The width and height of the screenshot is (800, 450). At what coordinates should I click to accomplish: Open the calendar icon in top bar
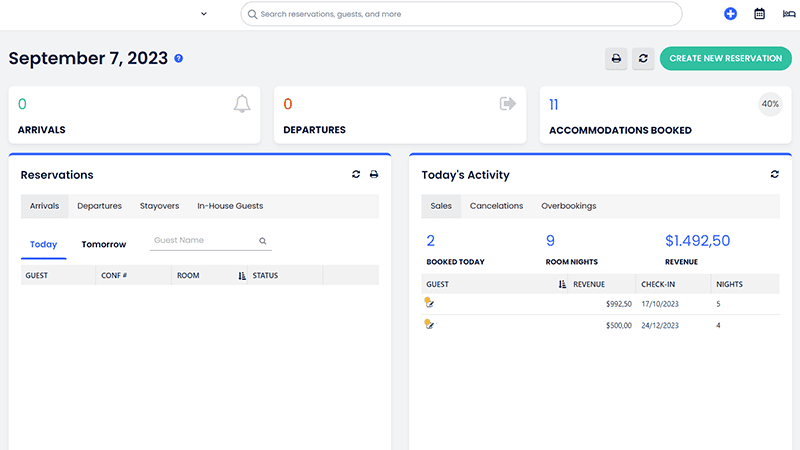(x=759, y=14)
